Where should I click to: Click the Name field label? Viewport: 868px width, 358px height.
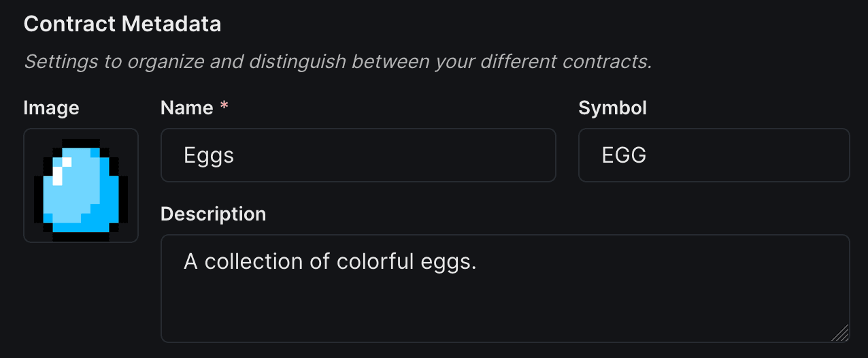click(187, 108)
